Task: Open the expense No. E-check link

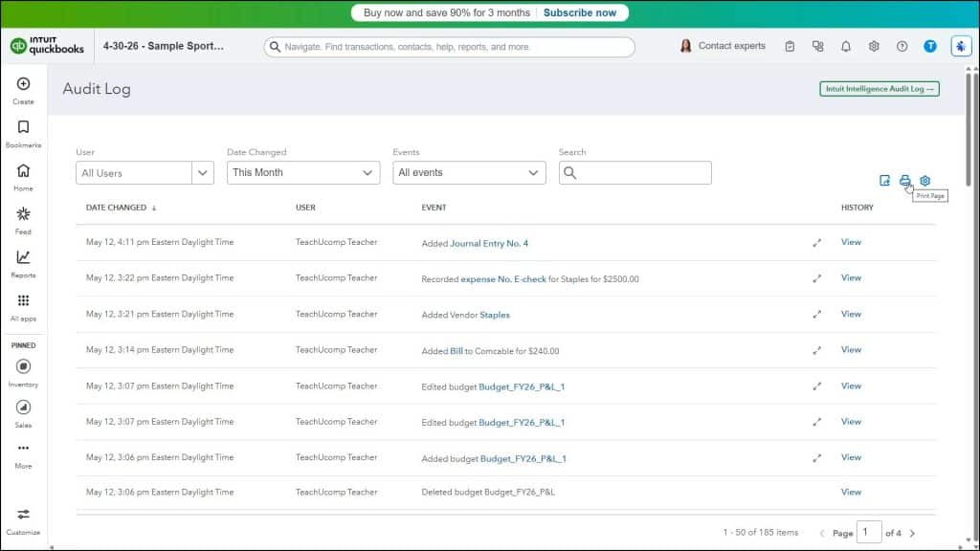Action: click(x=503, y=279)
